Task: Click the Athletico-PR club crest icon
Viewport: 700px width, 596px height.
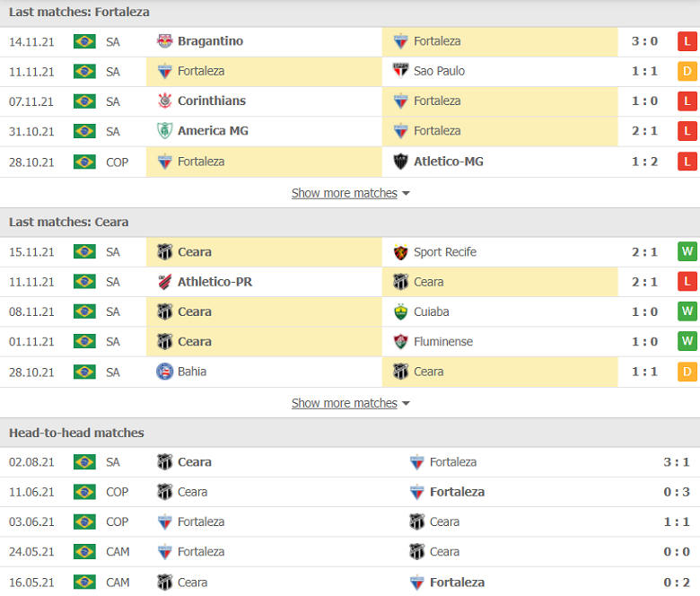Action: click(x=165, y=282)
